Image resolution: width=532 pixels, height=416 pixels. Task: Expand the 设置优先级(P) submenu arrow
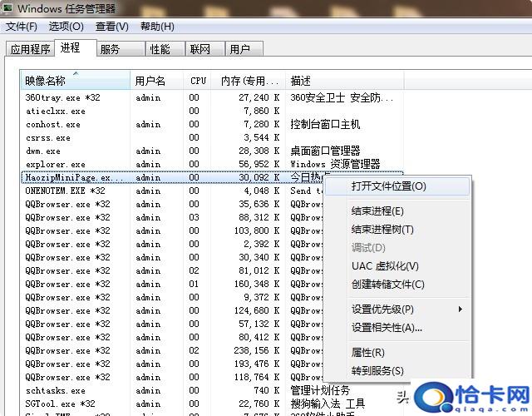[x=461, y=310]
